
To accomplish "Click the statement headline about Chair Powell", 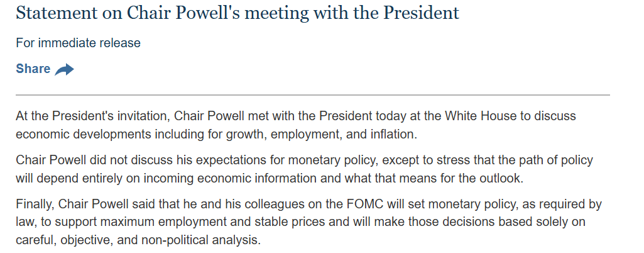I will coord(237,13).
